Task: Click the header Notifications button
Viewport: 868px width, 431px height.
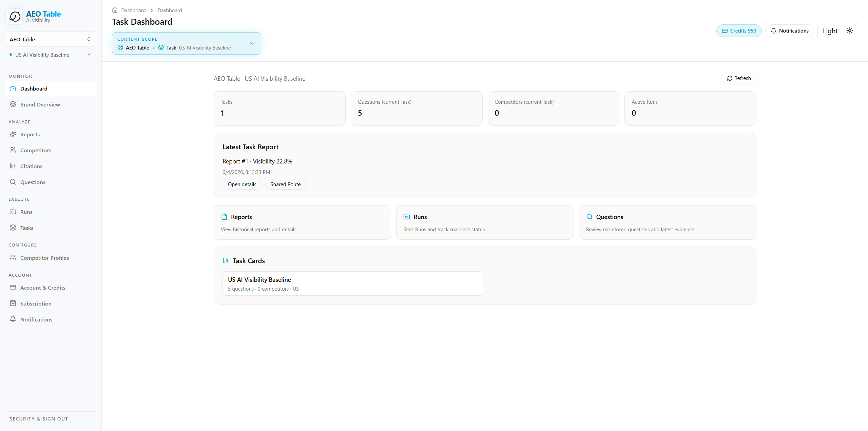Action: [x=789, y=31]
